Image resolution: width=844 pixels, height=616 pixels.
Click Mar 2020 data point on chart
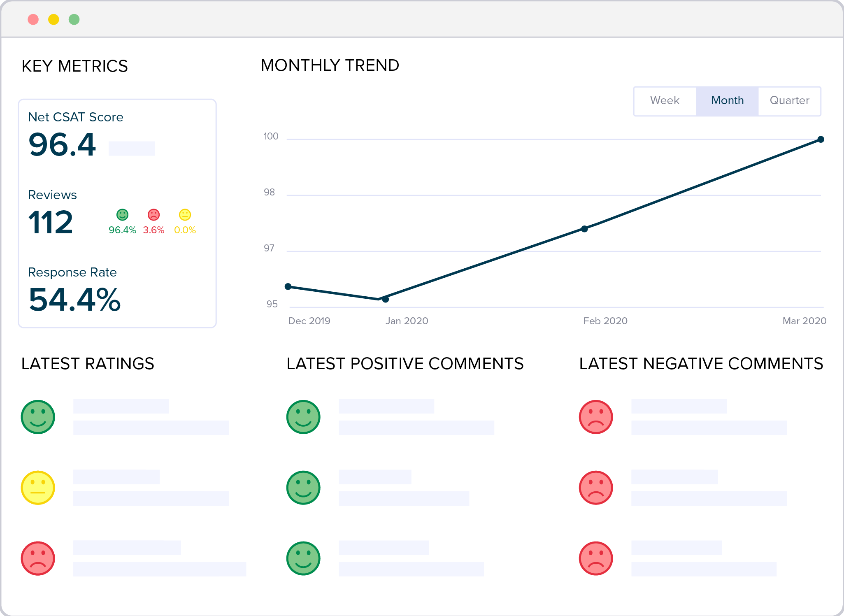[821, 139]
